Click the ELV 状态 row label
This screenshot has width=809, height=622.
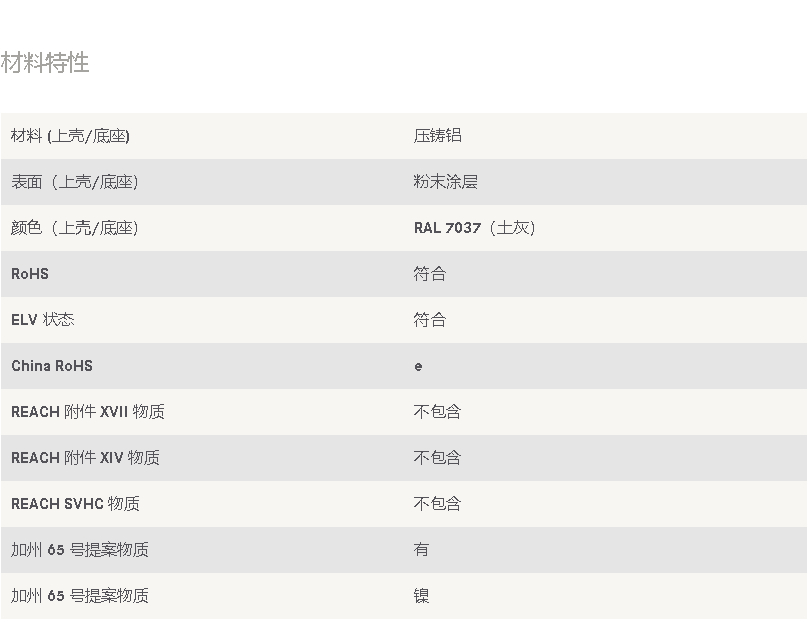click(x=43, y=320)
